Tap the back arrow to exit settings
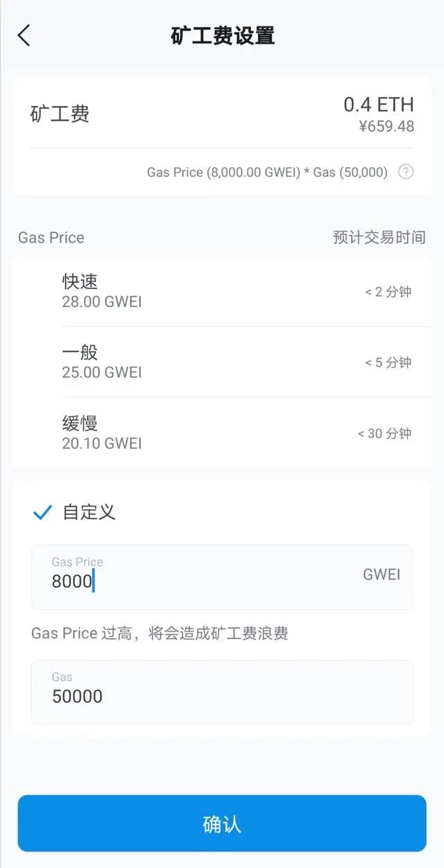Screen dimensions: 444x868 pos(24,35)
